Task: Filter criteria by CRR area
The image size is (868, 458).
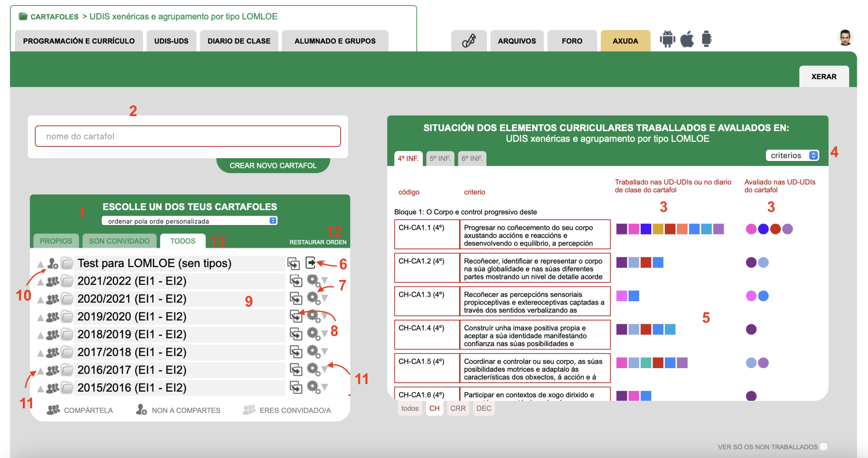Action: 458,408
